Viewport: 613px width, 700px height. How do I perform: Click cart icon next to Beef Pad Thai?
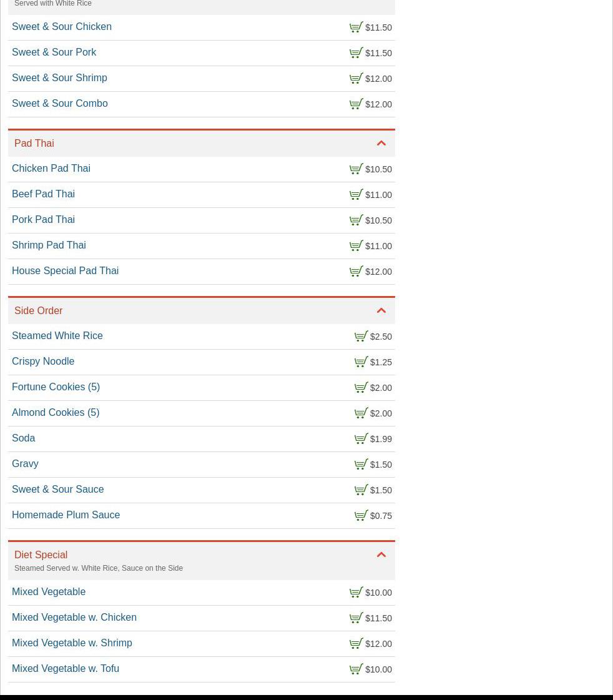pos(356,195)
